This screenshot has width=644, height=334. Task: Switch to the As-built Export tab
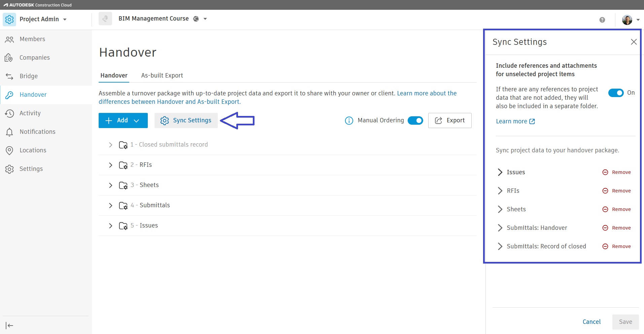162,75
